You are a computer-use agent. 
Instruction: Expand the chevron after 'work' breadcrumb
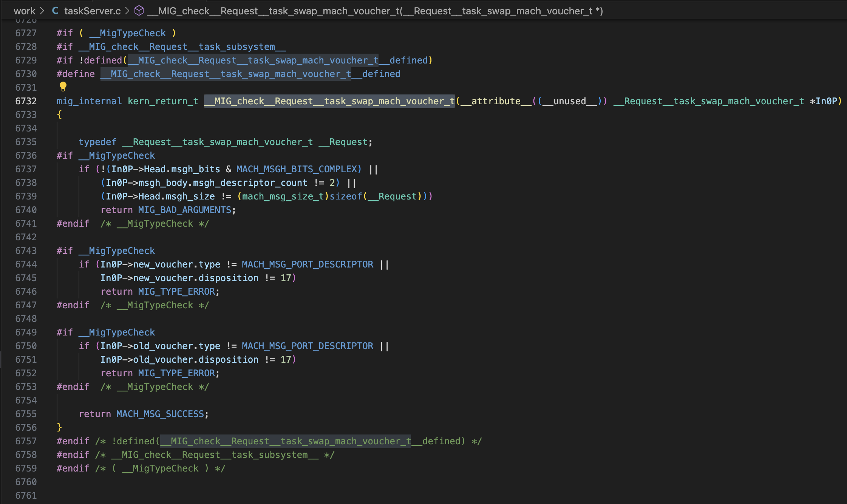point(42,11)
